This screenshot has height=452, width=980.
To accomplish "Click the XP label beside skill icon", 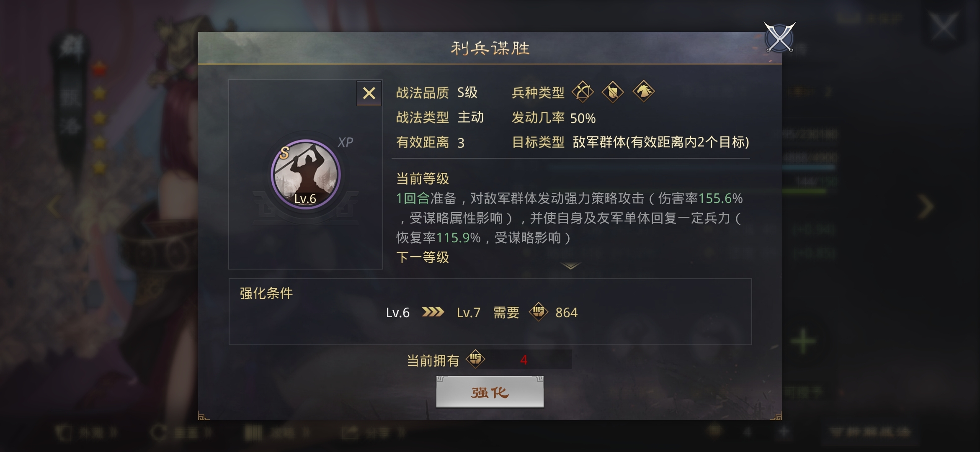I will pos(346,142).
